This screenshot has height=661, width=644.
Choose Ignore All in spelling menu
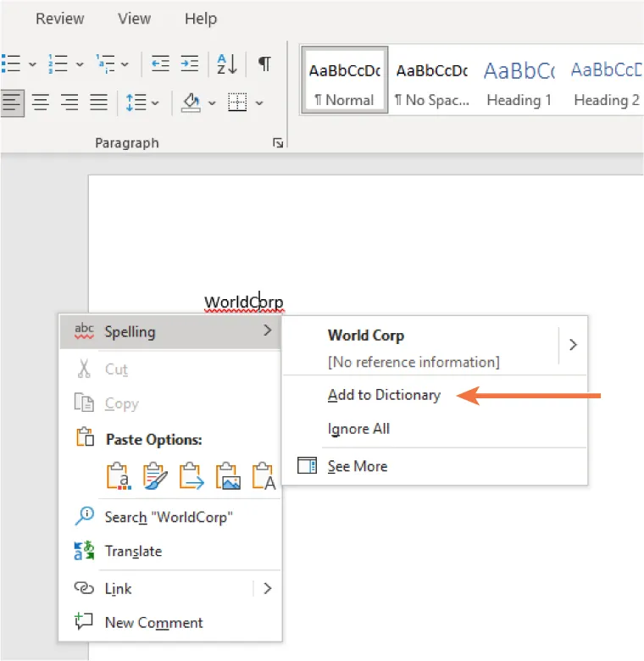[x=358, y=429]
